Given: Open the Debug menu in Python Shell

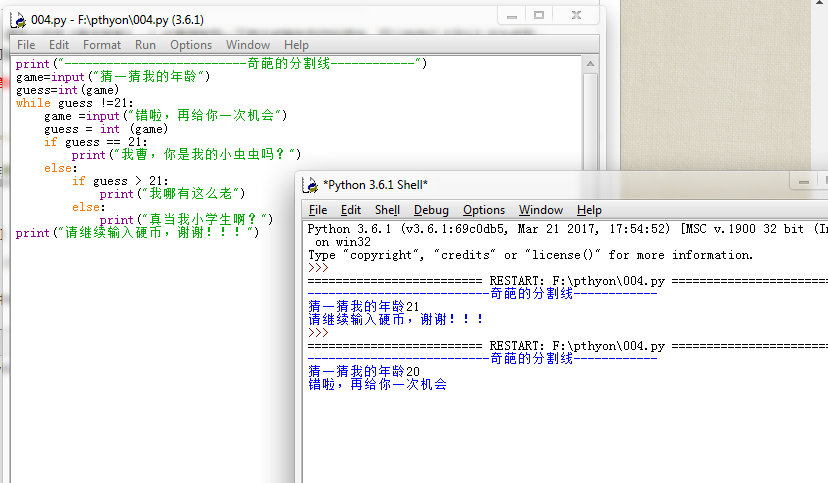Looking at the screenshot, I should [431, 210].
